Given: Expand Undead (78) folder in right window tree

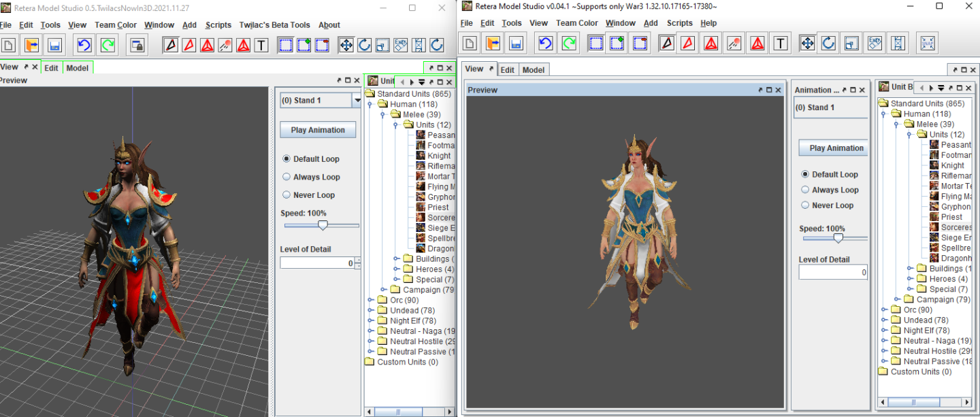Looking at the screenshot, I should pyautogui.click(x=885, y=320).
